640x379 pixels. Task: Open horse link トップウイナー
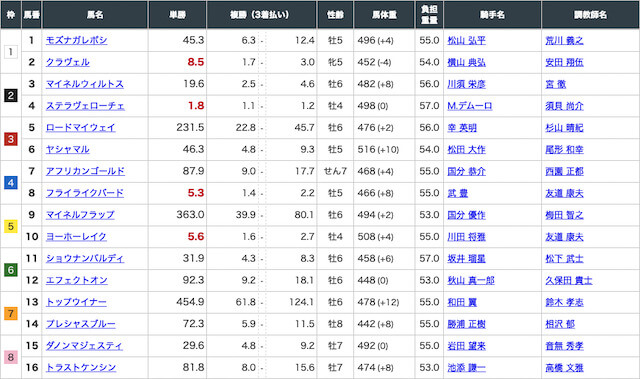(76, 302)
